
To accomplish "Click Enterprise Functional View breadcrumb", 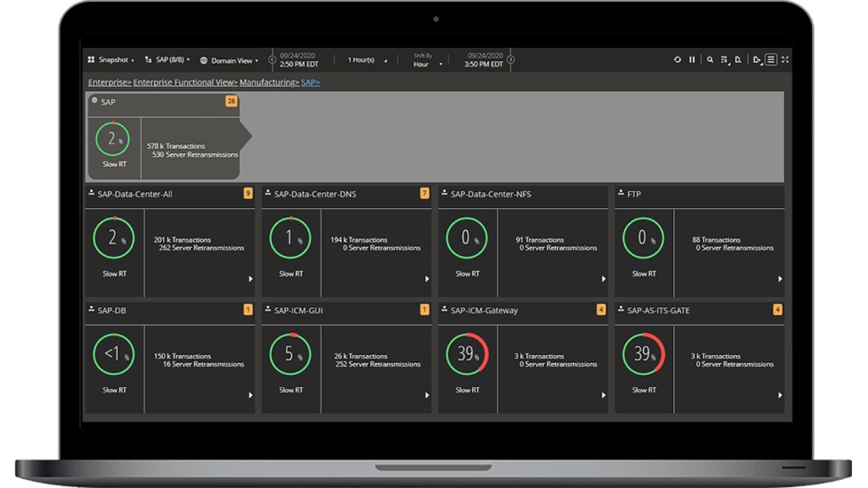I will (x=185, y=82).
